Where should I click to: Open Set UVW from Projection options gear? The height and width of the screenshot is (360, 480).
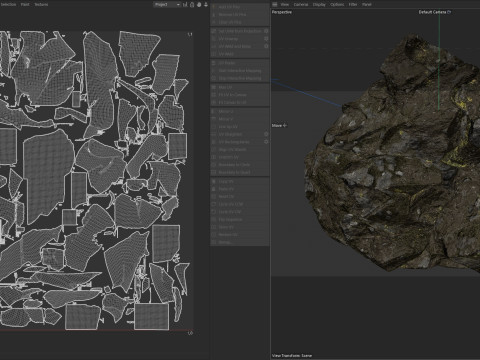pos(266,31)
